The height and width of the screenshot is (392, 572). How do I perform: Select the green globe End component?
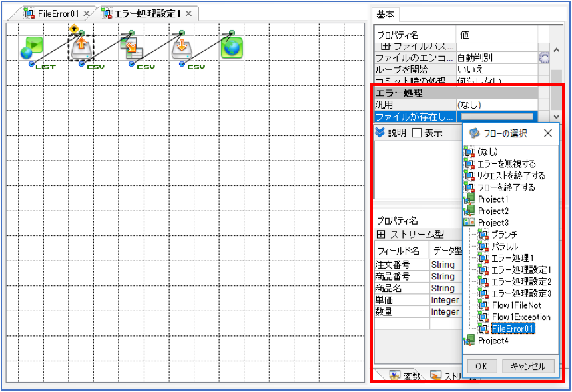[232, 48]
